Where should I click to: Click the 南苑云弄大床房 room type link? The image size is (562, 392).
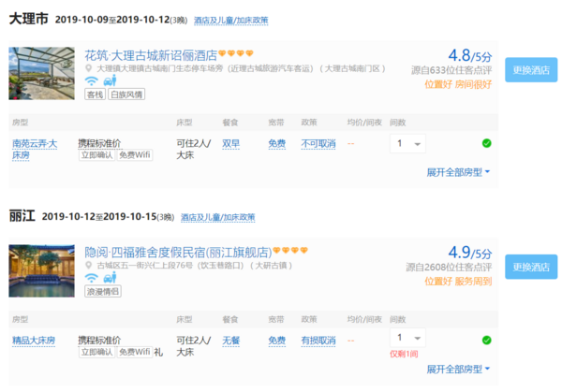pos(35,150)
